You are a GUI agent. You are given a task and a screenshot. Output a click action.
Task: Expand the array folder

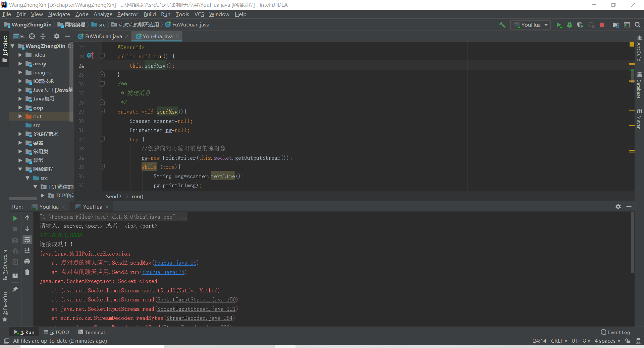(20, 63)
